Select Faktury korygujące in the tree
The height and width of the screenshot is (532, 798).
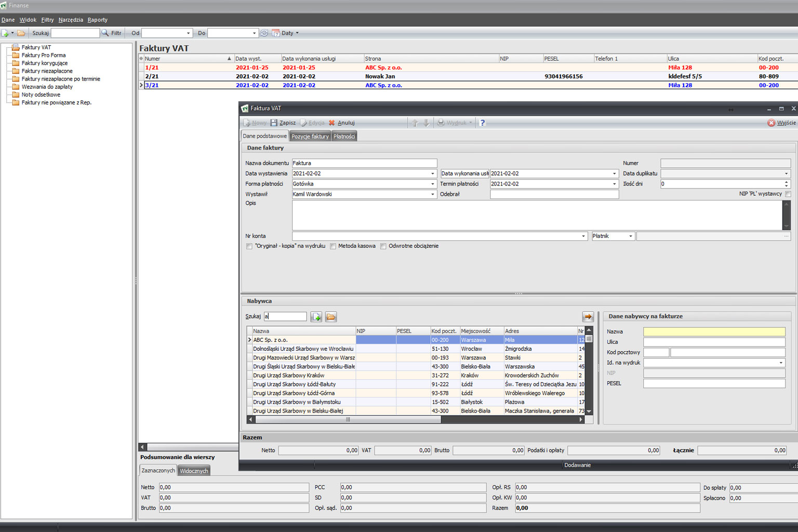click(x=45, y=63)
